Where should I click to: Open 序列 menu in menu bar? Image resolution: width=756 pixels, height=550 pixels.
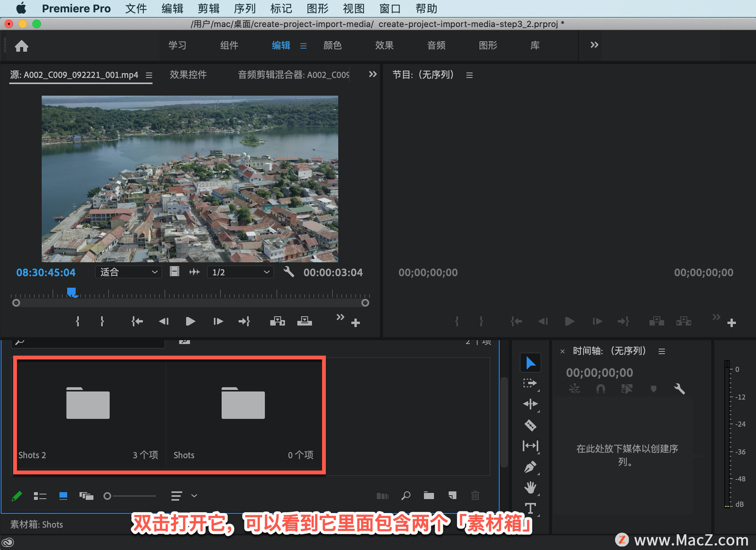[245, 8]
